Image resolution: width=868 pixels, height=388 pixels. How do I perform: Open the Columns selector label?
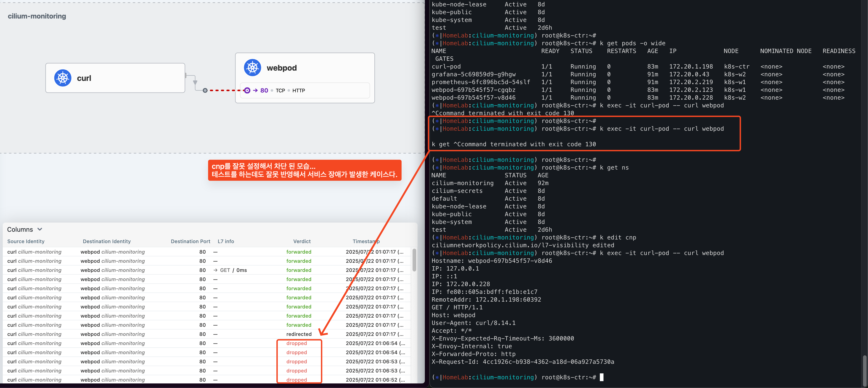(x=20, y=229)
